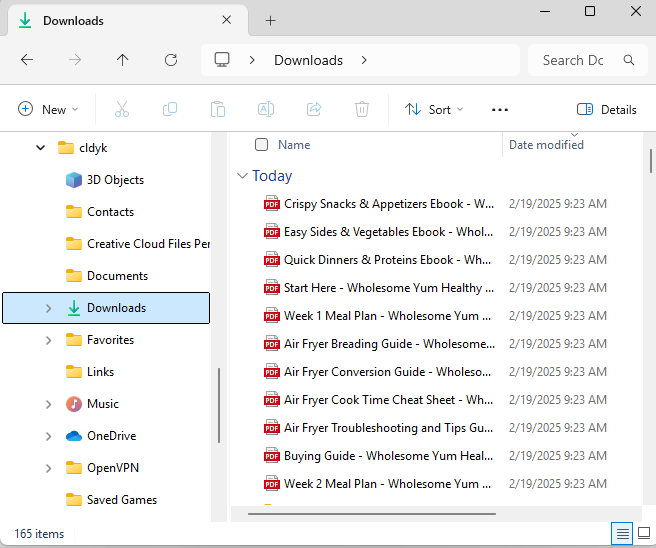Click chevron before Downloads in address bar
The image size is (656, 548).
tap(252, 60)
